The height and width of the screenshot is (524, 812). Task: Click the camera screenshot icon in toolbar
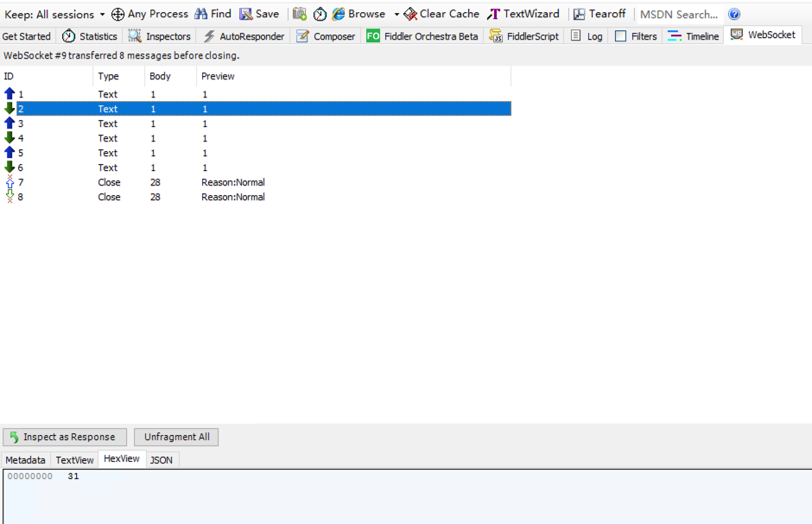point(300,14)
